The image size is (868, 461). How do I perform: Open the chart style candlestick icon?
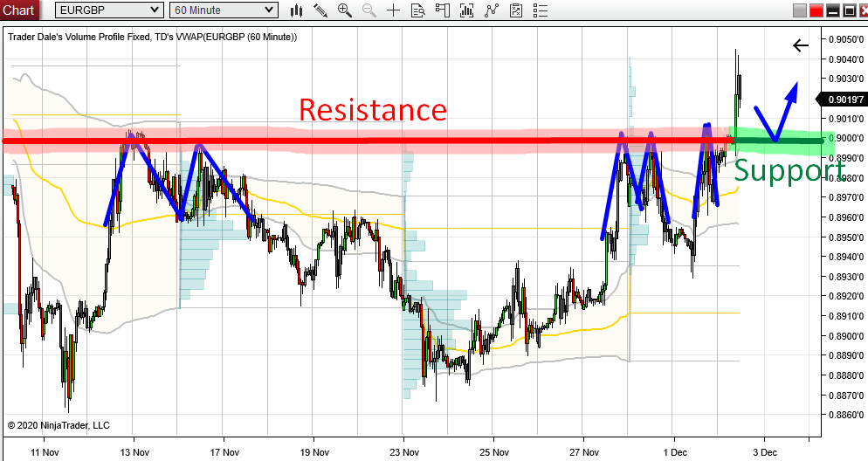(x=297, y=10)
